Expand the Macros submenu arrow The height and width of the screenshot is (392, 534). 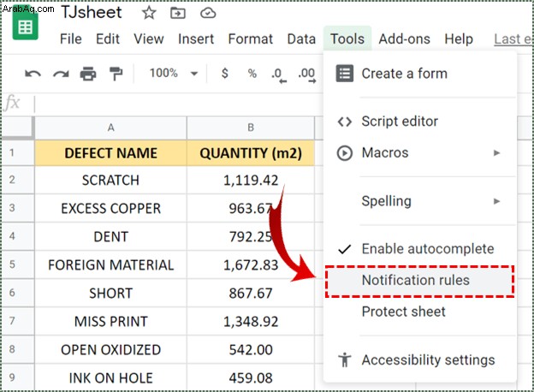pyautogui.click(x=497, y=153)
